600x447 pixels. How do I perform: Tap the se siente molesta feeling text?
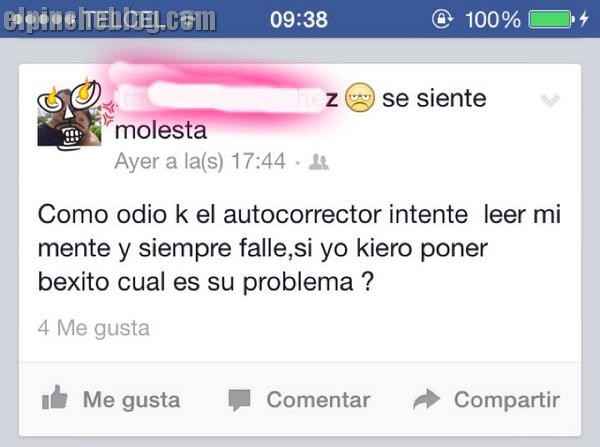point(300,114)
